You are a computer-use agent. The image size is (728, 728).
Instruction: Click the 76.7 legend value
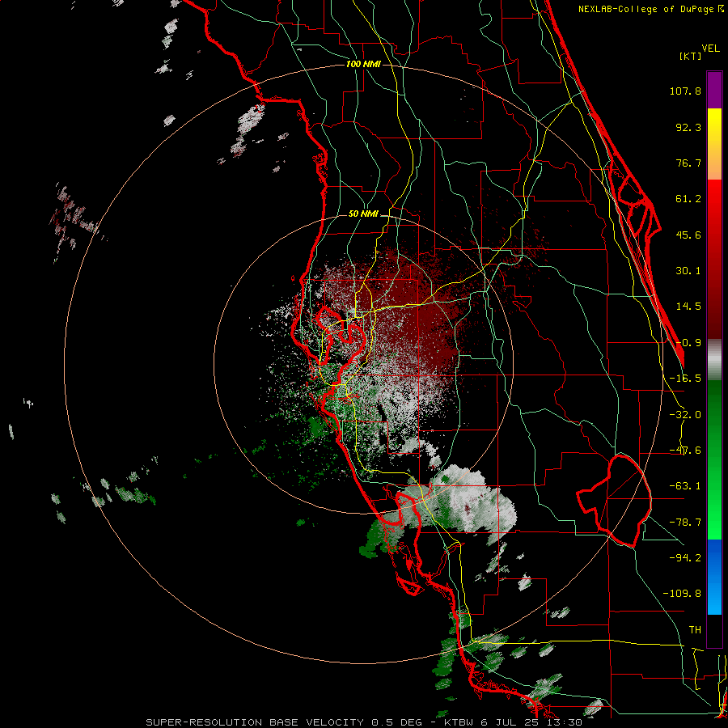pos(688,163)
